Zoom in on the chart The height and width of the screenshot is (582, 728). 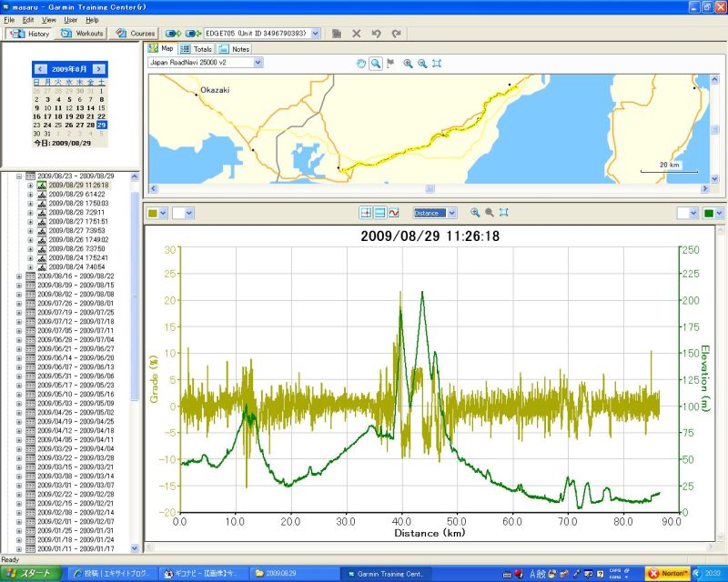474,213
